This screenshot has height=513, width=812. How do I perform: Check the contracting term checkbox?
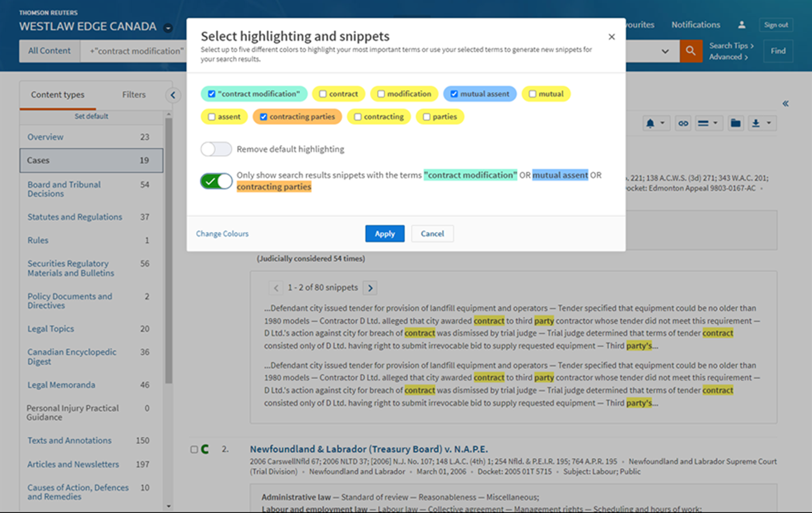coord(358,117)
